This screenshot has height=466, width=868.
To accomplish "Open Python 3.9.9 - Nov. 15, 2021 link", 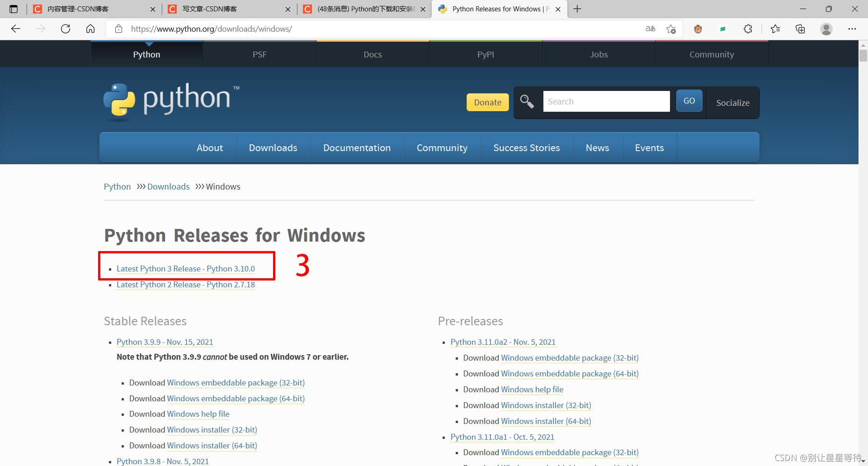I will [165, 342].
